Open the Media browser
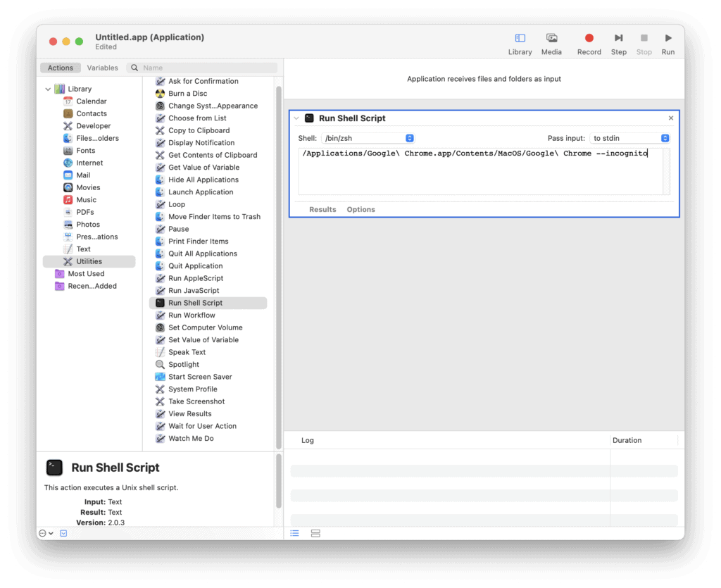 [x=551, y=44]
